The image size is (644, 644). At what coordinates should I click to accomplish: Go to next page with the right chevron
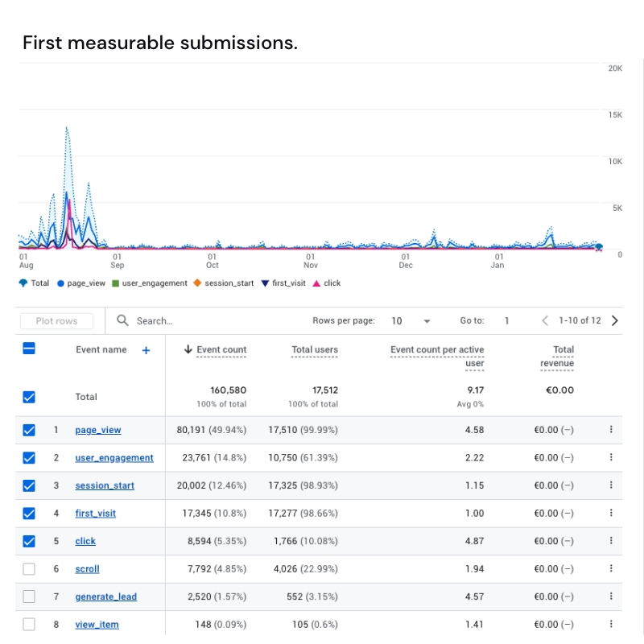614,320
